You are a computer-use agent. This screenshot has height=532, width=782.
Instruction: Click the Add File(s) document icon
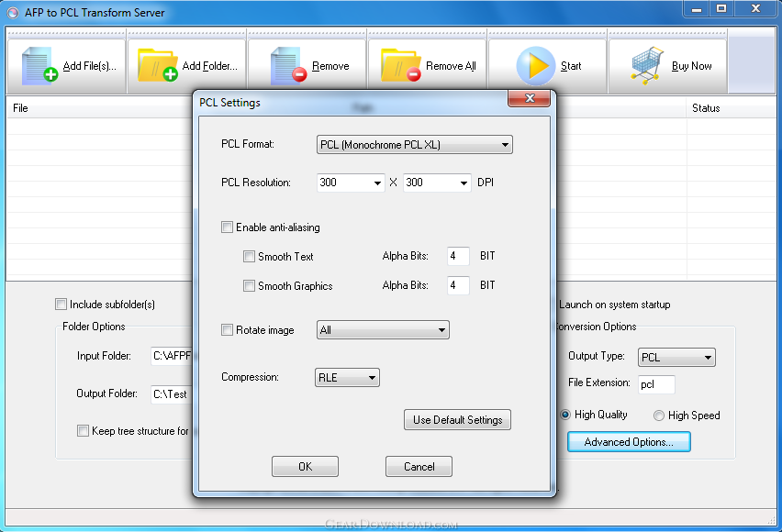click(39, 65)
